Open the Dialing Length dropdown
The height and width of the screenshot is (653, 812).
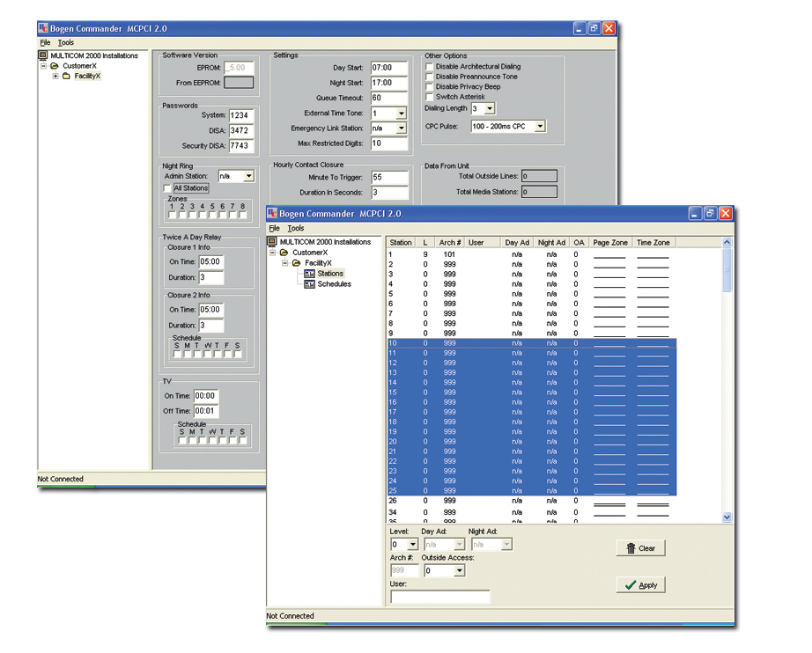[490, 108]
